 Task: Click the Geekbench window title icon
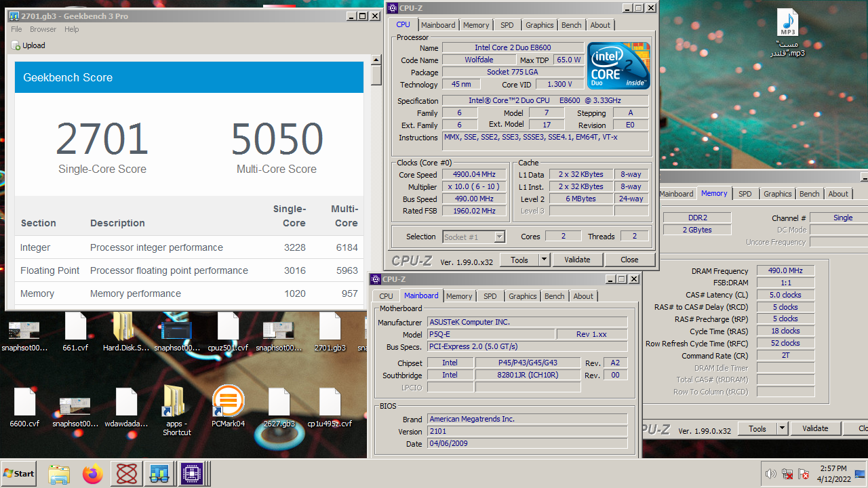[x=14, y=16]
